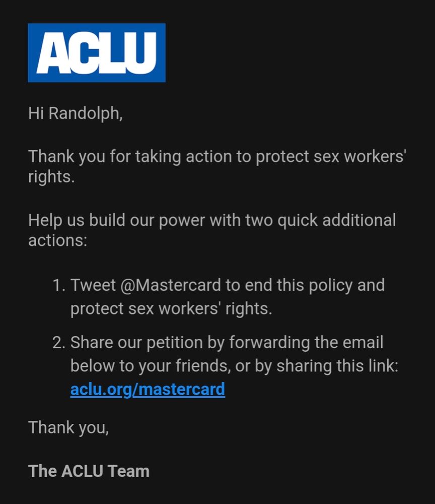Click the words 'sharing this link:'
Screen dimensions: 435x504
(x=337, y=366)
